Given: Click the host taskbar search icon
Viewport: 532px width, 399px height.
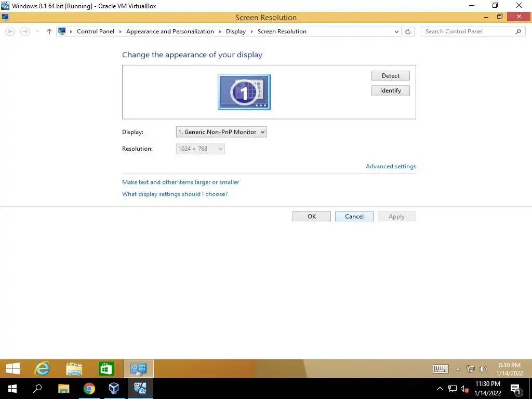Looking at the screenshot, I should click(x=37, y=389).
